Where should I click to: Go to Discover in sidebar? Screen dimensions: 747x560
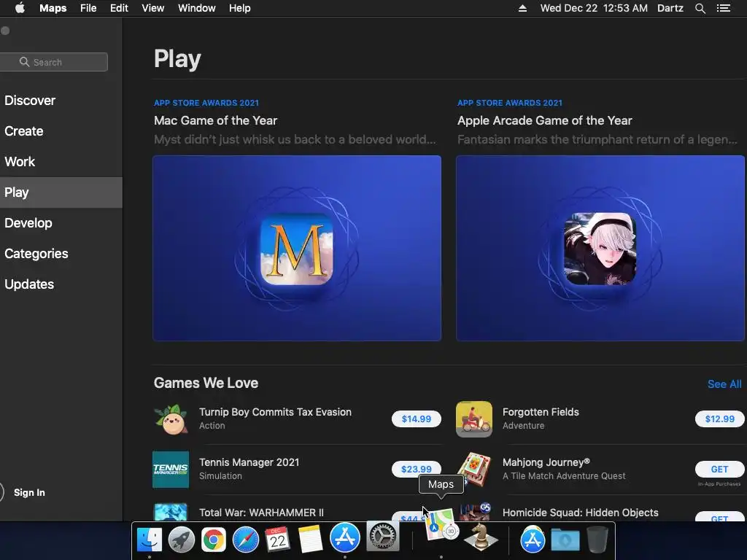(30, 101)
